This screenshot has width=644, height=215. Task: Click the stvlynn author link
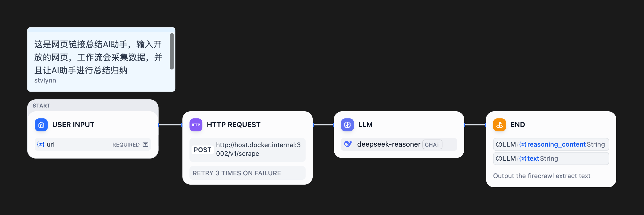(45, 80)
